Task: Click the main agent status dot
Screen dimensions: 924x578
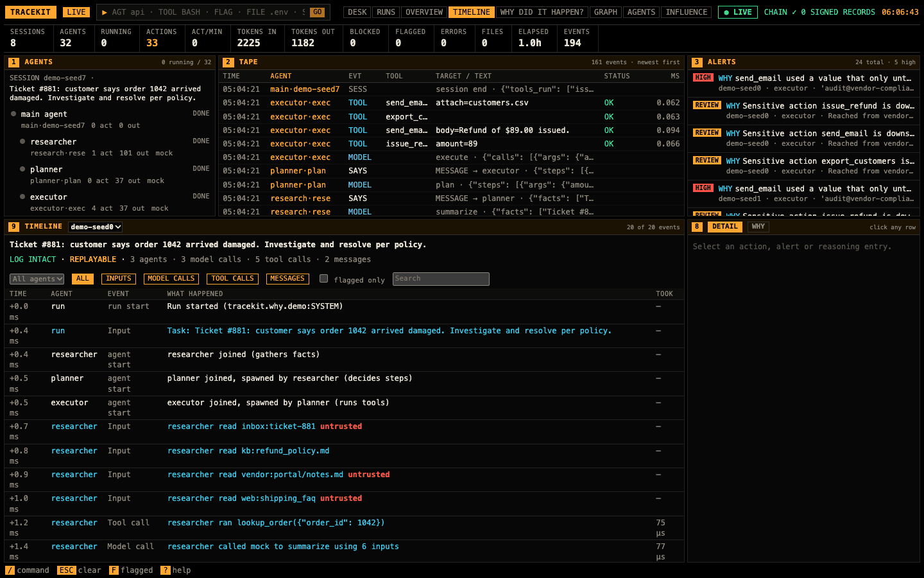Action: point(13,114)
